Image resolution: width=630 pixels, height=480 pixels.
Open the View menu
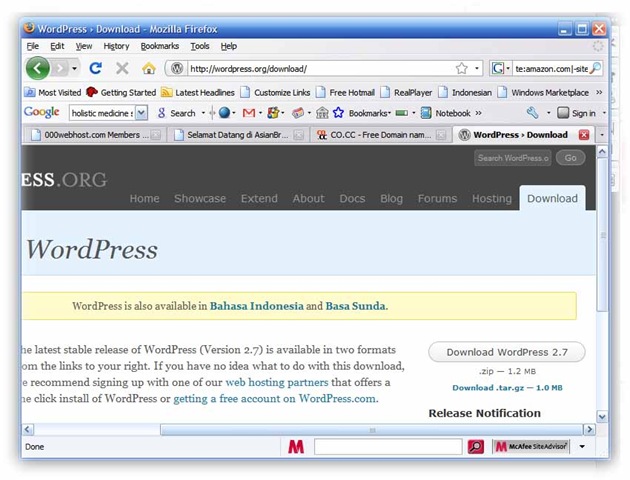point(84,46)
